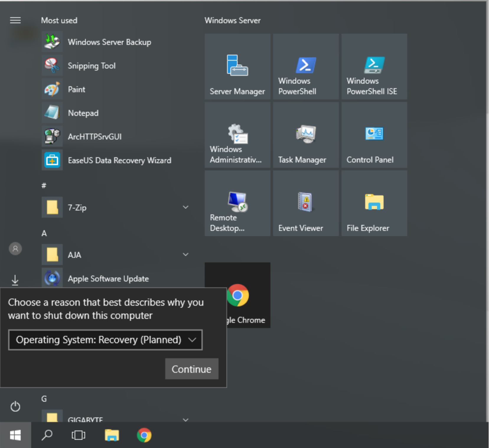Open Windows PowerShell ISE tile
Viewport: 489px width, 448px height.
(374, 66)
